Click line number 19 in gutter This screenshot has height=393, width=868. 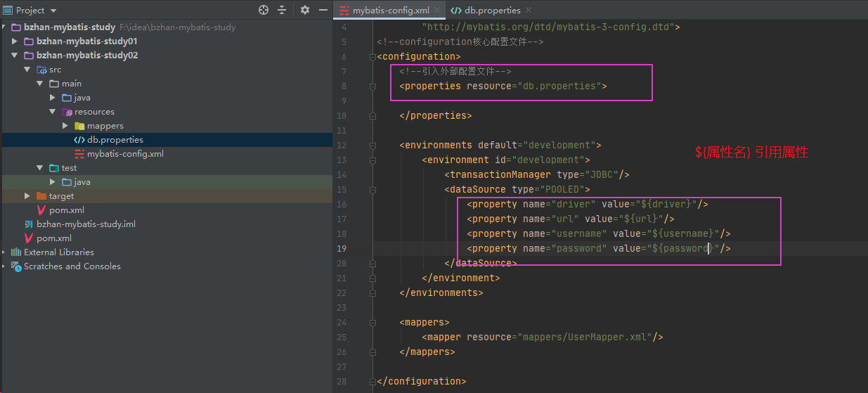[x=341, y=249]
